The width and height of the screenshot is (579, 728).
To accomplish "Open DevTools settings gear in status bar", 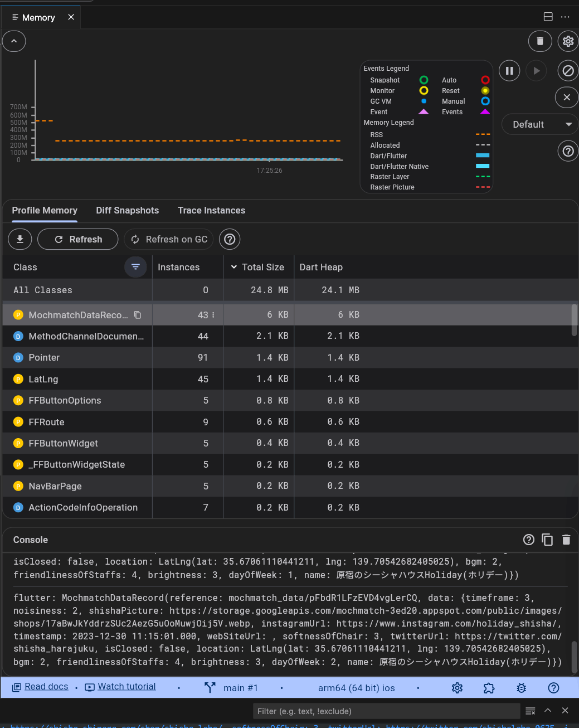I will click(x=458, y=688).
